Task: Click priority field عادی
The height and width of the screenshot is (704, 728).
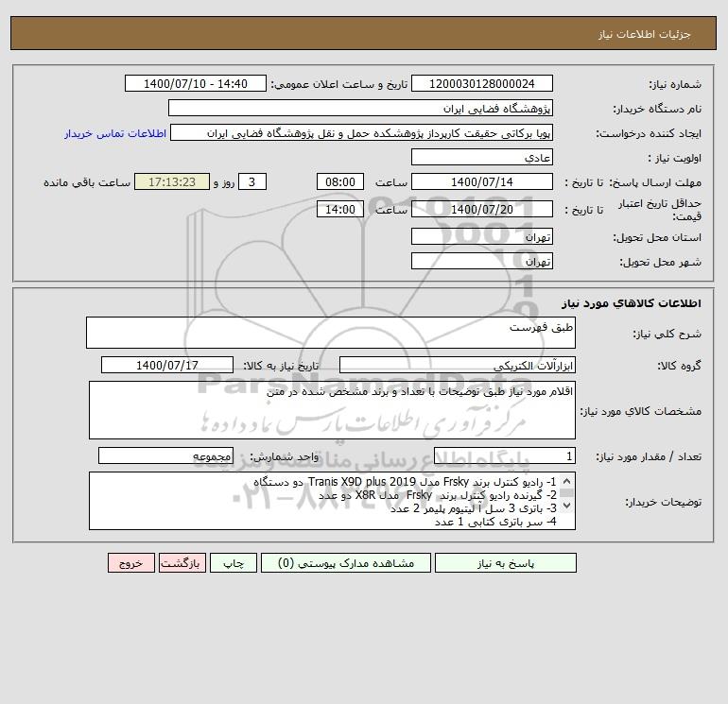Action: click(x=482, y=157)
